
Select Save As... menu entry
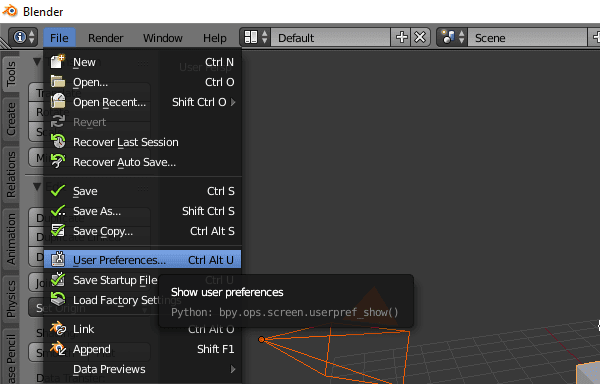point(142,211)
